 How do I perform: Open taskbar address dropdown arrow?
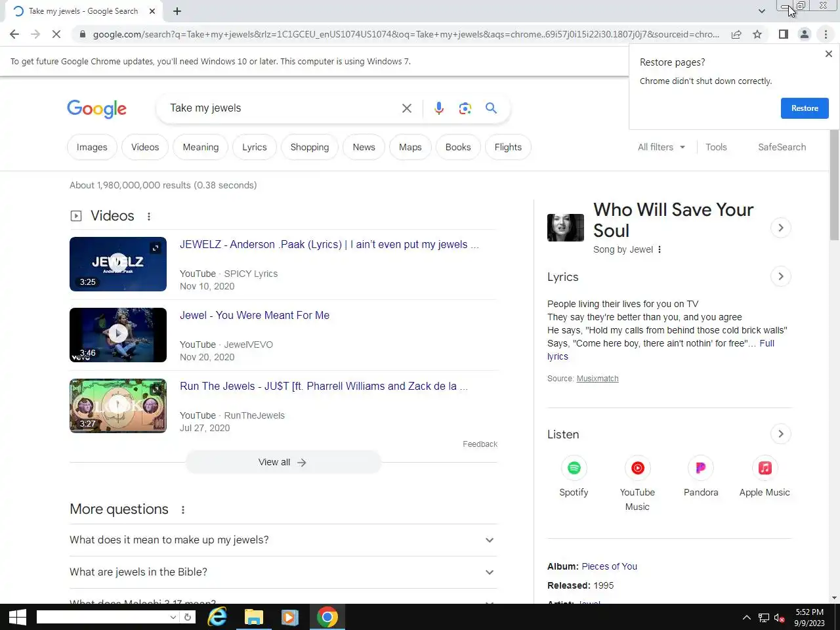coord(173,617)
